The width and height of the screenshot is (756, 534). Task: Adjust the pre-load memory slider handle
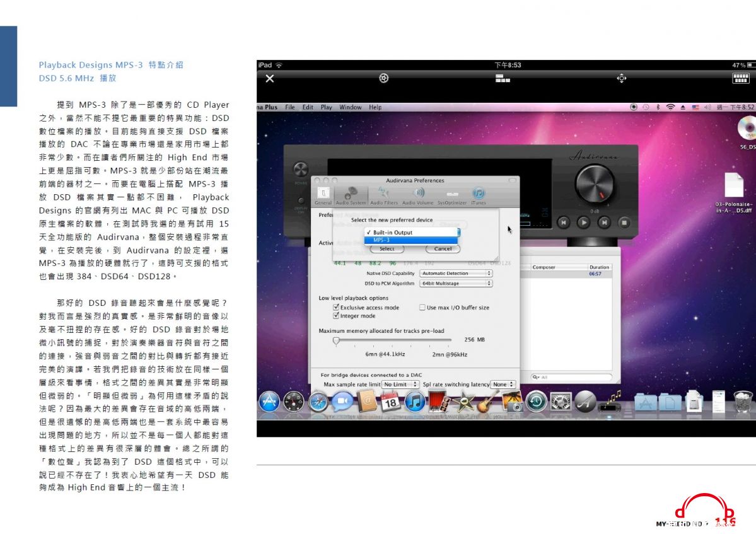[336, 340]
